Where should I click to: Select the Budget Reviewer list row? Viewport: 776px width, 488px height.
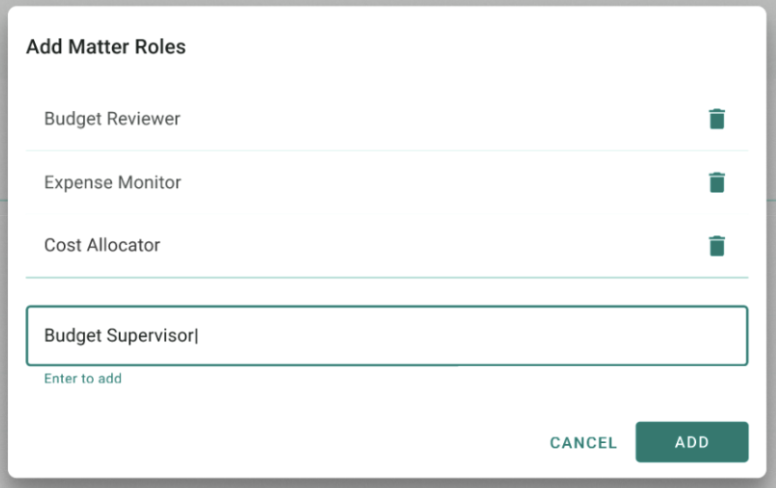click(387, 119)
